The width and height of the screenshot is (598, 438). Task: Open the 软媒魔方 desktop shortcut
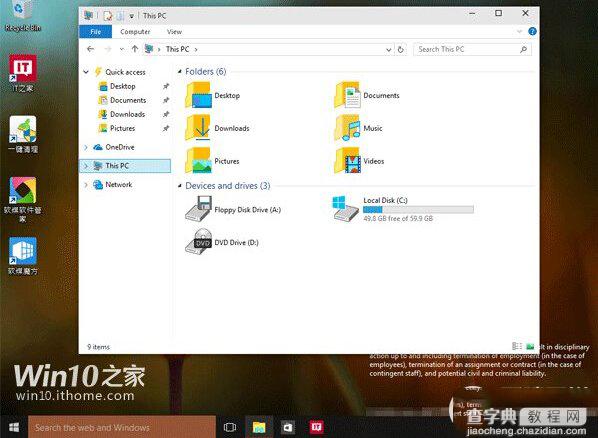(x=23, y=256)
